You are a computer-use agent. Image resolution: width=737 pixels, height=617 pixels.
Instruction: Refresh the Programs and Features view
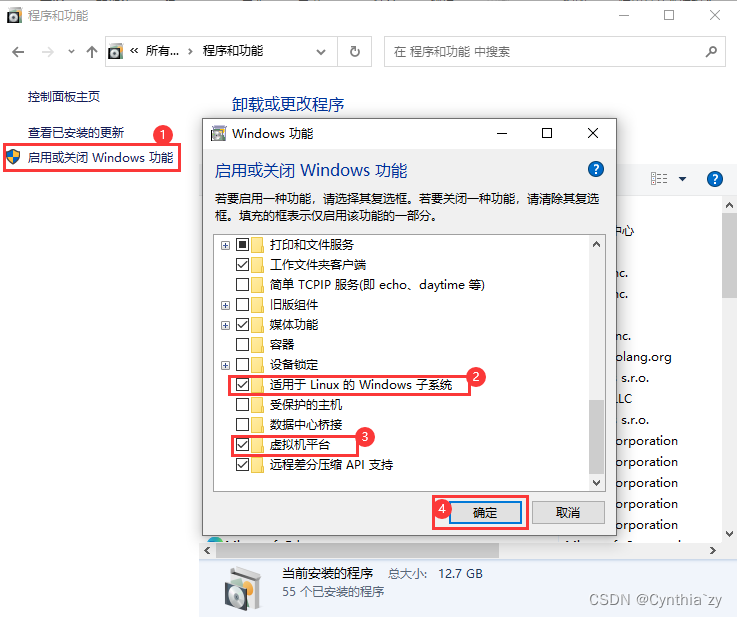pos(355,51)
